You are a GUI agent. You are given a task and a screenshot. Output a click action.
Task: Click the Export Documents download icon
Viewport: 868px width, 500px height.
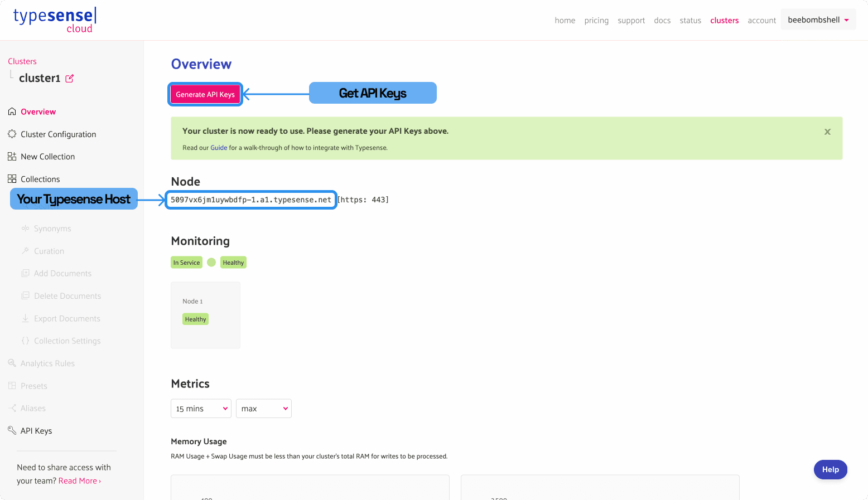pos(25,318)
